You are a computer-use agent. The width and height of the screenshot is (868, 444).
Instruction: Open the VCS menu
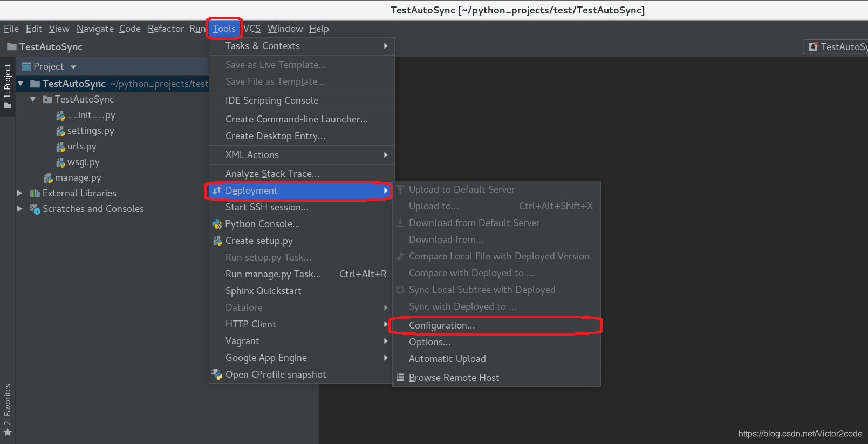click(252, 29)
